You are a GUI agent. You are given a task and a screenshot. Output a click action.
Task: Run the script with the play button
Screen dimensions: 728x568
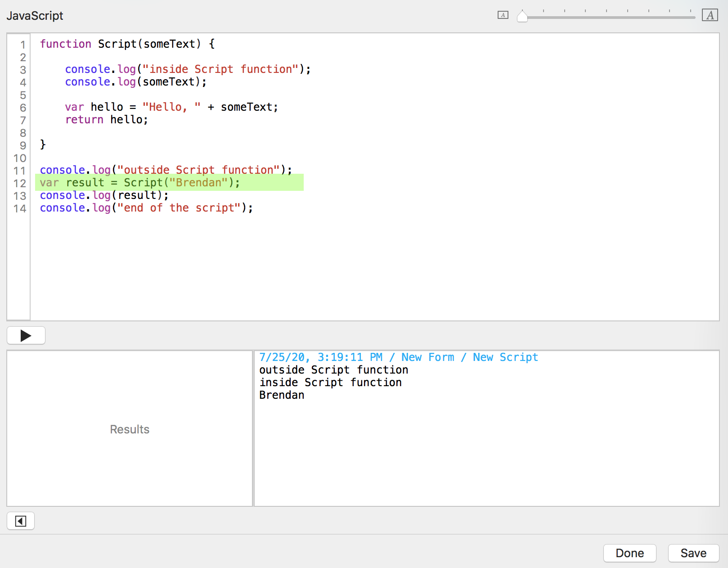pos(26,335)
